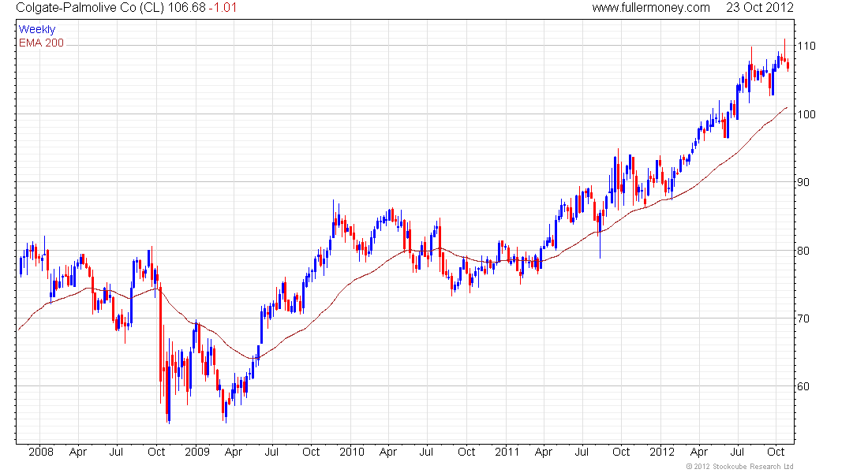
Task: Click the 23 Oct 2012 date label
Action: click(761, 8)
